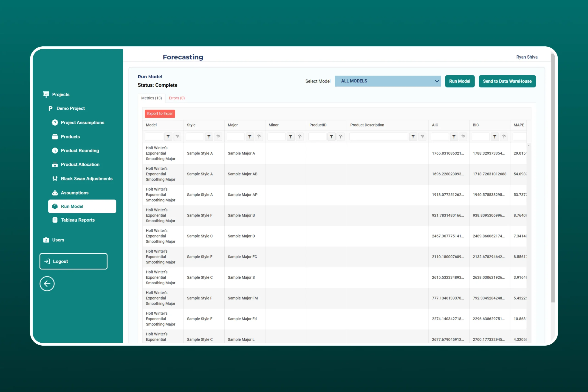Screen dimensions: 588x392
Task: Open Tableau Reports from the sidebar
Action: tap(78, 220)
